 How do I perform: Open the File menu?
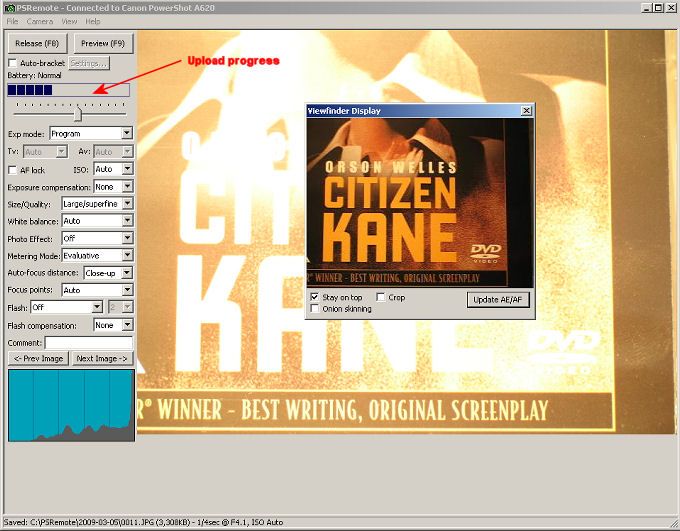tap(12, 21)
